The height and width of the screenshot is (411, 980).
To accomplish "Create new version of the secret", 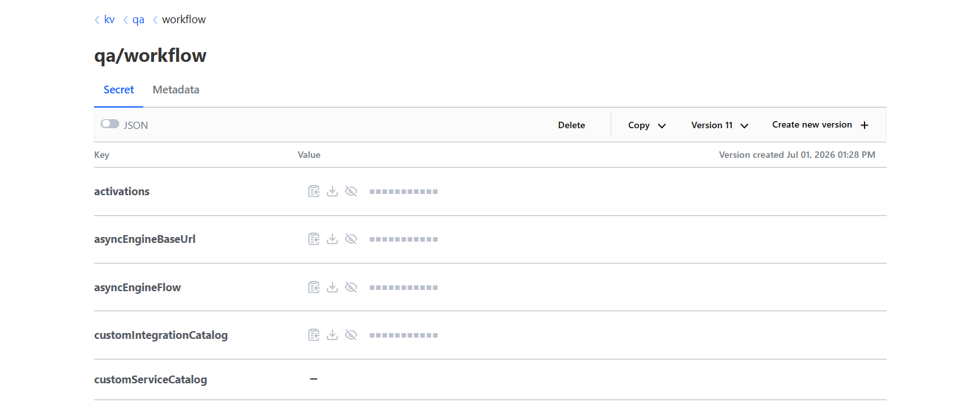I will (x=821, y=125).
